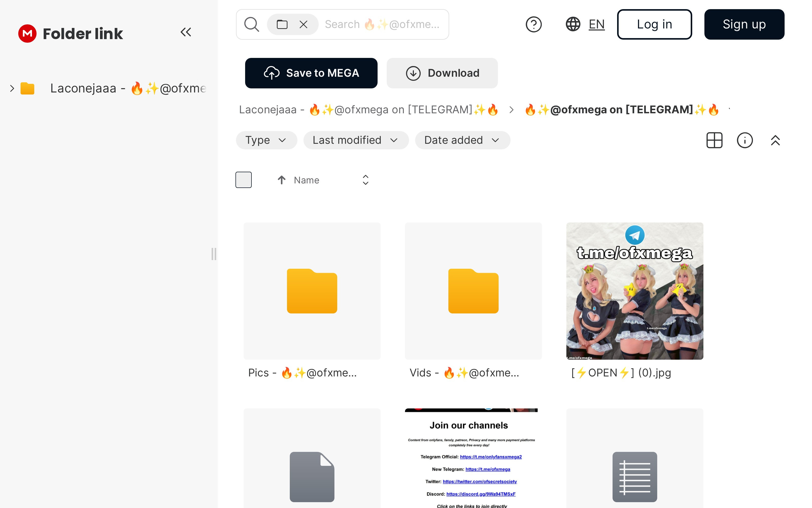Go to Laconejaaa parent breadcrumb
The height and width of the screenshot is (508, 812).
(x=368, y=109)
